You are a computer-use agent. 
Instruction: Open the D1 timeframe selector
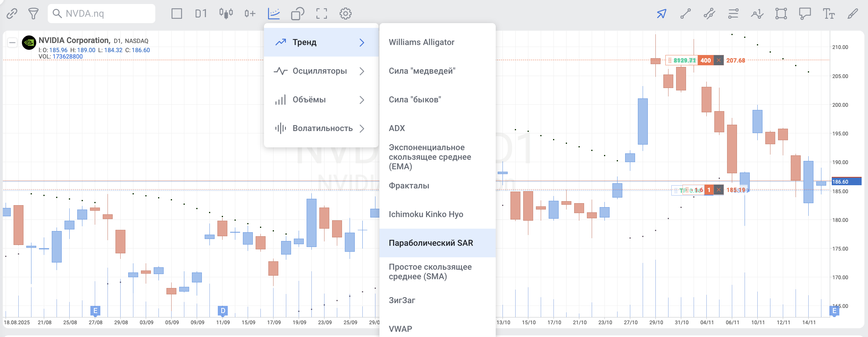coord(201,14)
